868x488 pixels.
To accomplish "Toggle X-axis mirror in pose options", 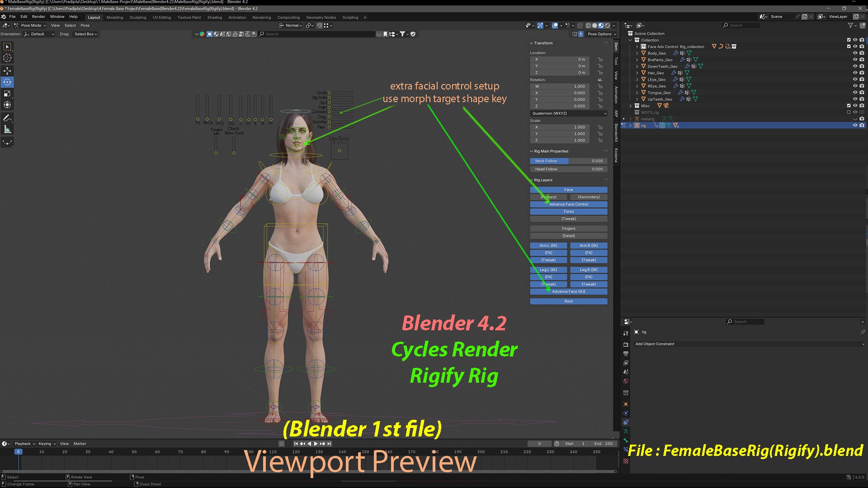I will tap(581, 34).
